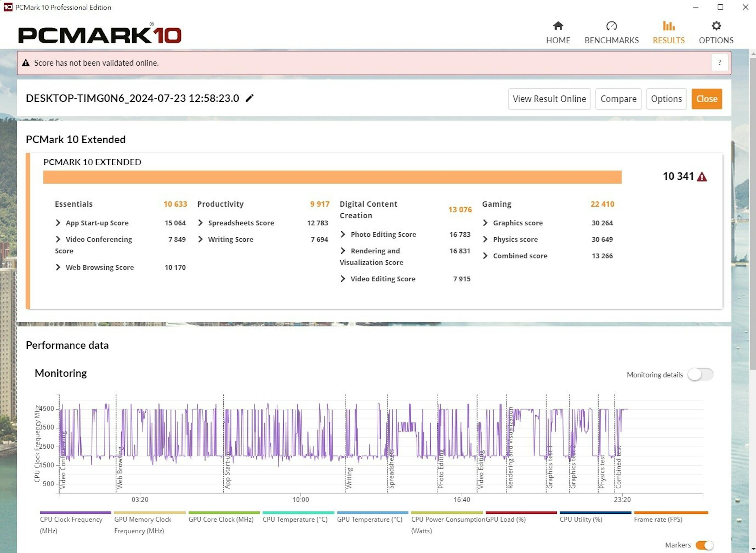Click the Spreadsheets marker on chart
The height and width of the screenshot is (553, 756).
[391, 469]
